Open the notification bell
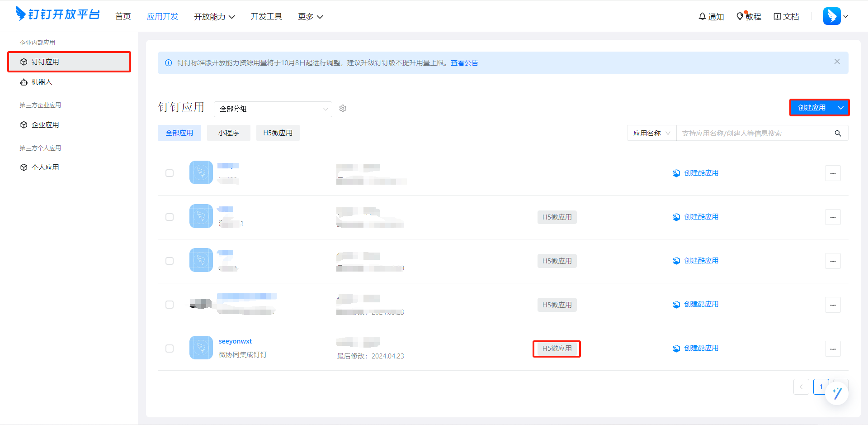868x425 pixels. 702,17
